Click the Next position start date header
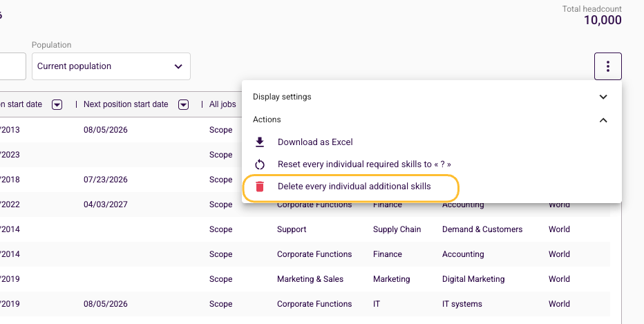644x324 pixels. (126, 104)
